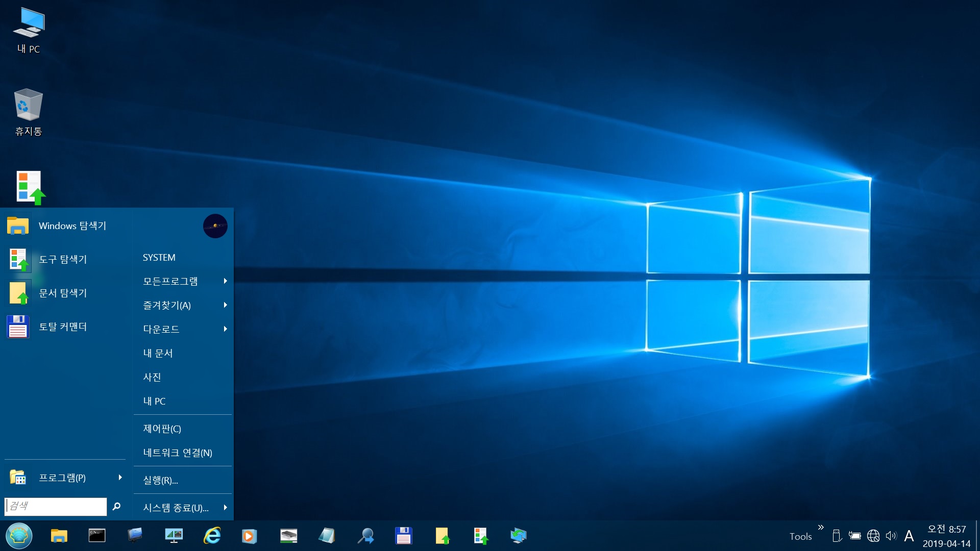This screenshot has width=980, height=551.
Task: Open 모든프로그램 in the Start menu
Action: tap(183, 281)
